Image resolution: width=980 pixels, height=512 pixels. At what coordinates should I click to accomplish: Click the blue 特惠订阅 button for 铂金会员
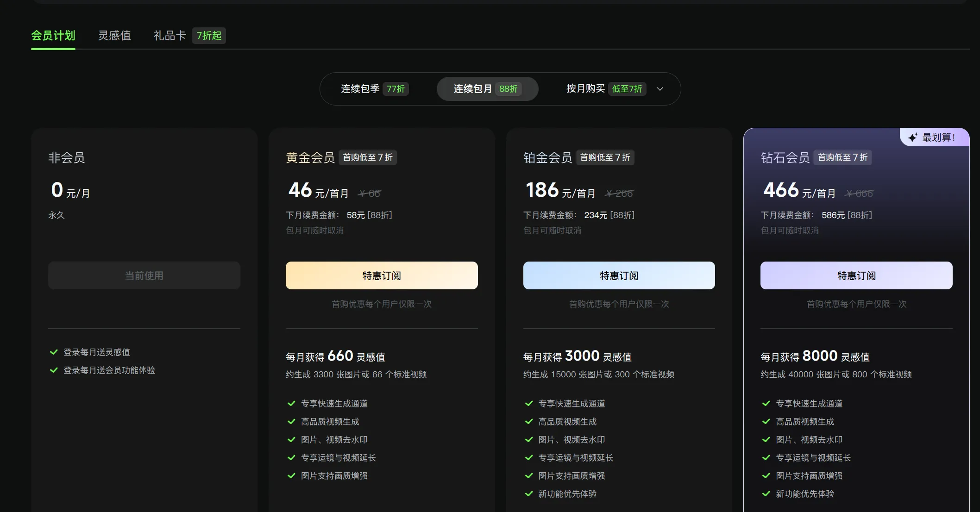[x=619, y=275]
